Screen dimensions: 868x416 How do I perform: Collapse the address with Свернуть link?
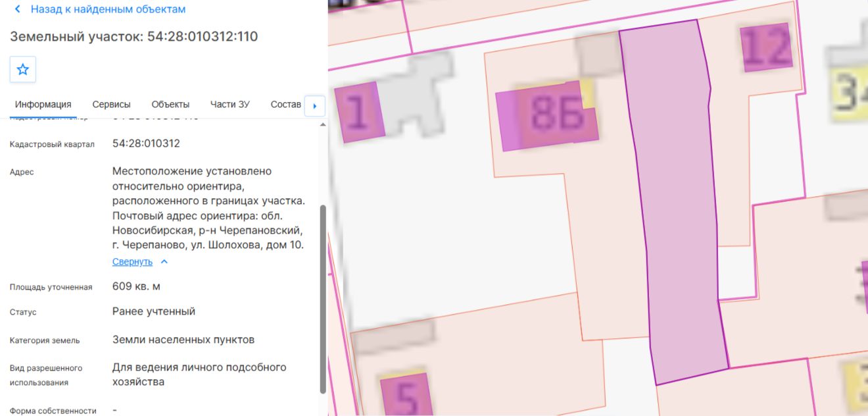132,262
